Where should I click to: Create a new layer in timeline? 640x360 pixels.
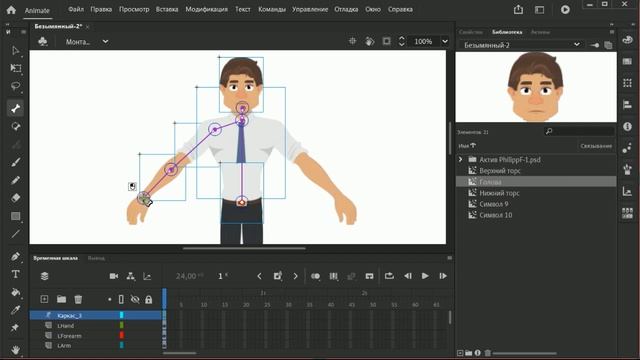(44, 299)
